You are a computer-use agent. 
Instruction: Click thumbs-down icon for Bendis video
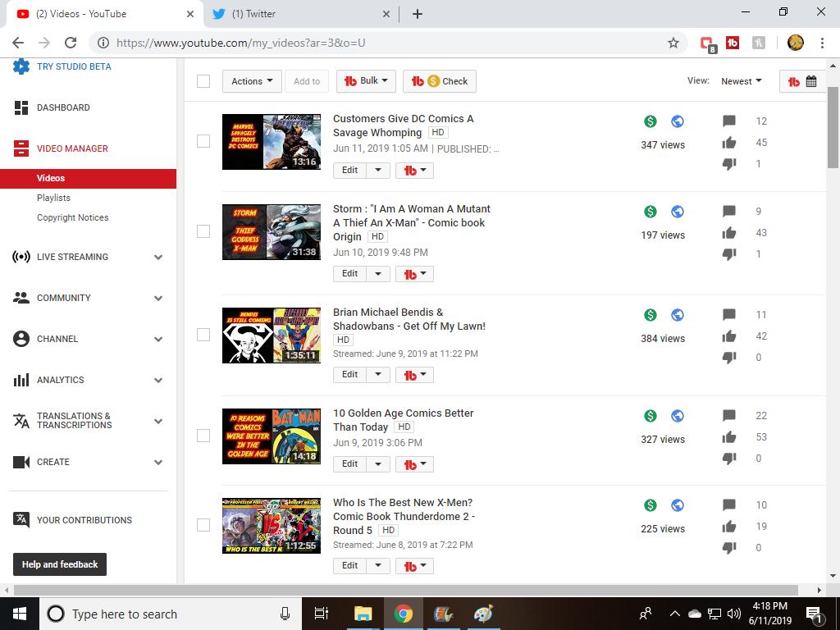[x=729, y=358]
